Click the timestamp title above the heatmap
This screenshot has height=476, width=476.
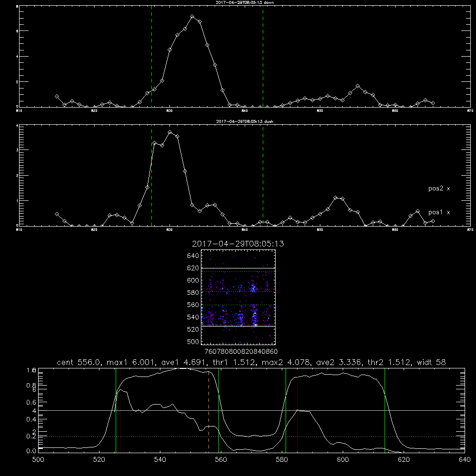pos(238,244)
